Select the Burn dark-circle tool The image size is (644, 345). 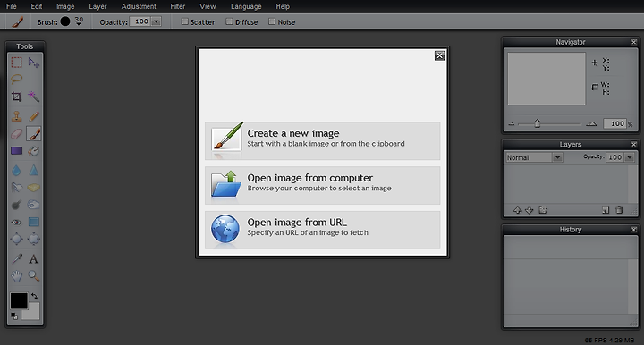16,205
